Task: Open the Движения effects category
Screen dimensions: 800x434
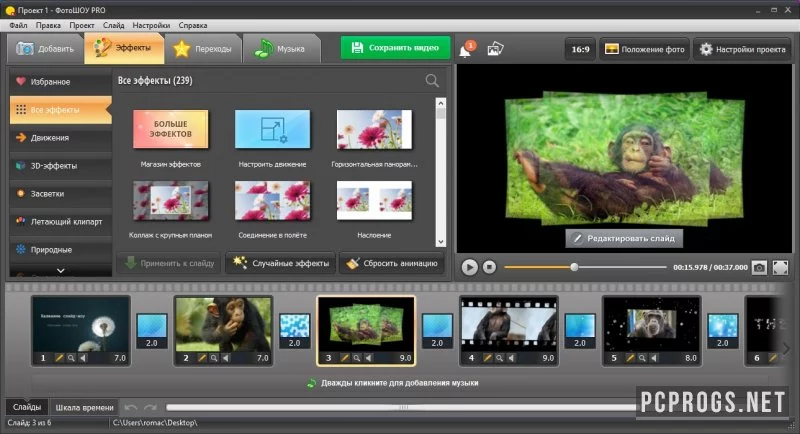Action: (61, 138)
